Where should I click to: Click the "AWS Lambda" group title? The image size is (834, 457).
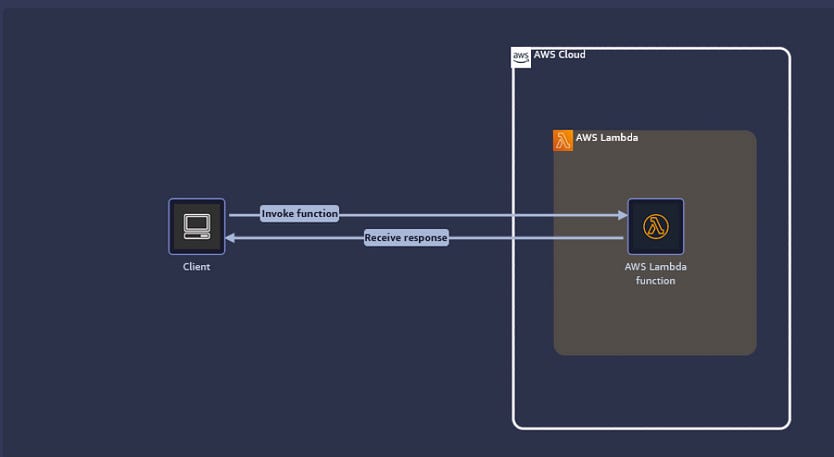[x=607, y=137]
